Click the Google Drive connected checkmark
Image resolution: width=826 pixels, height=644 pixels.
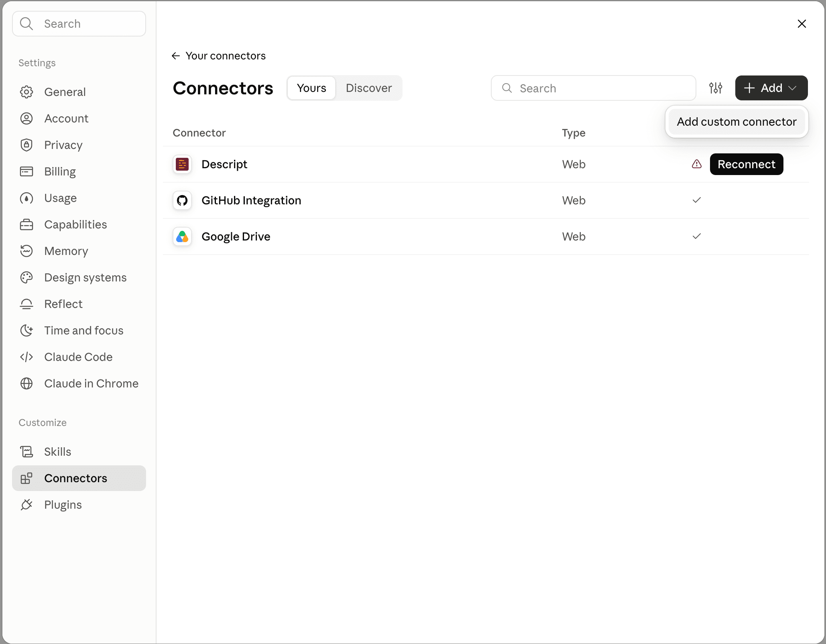point(697,236)
